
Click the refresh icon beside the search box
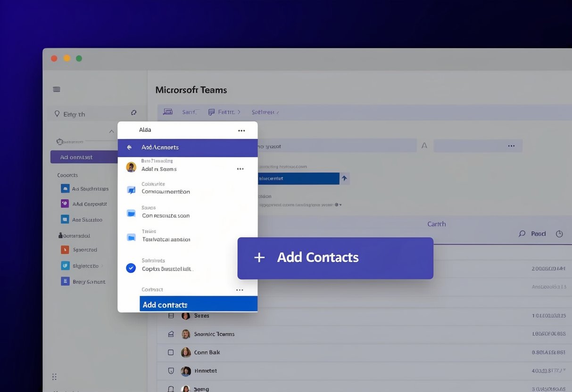point(134,113)
